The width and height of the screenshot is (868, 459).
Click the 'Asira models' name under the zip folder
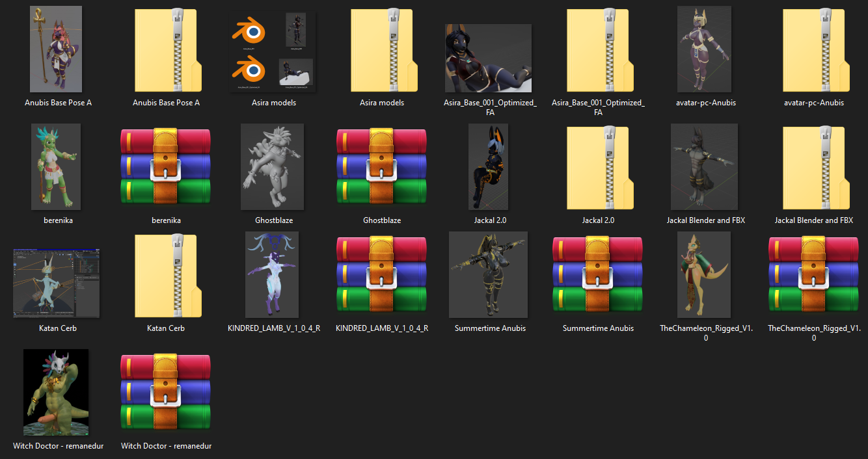(382, 103)
